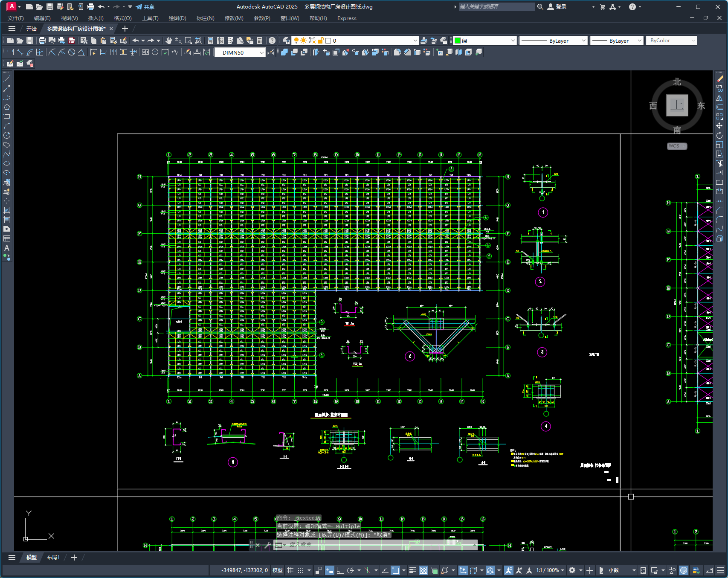Open the 编辑(E) menu
The height and width of the screenshot is (578, 728).
click(x=42, y=18)
